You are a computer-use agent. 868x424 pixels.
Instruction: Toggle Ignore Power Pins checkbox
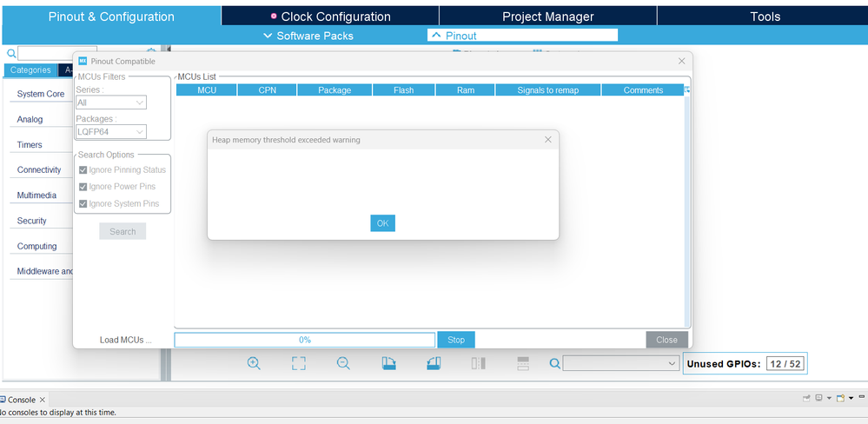pyautogui.click(x=83, y=187)
